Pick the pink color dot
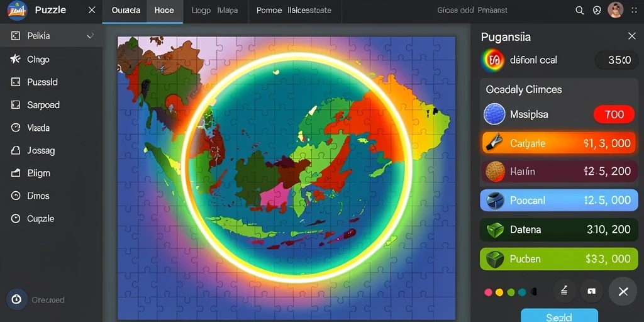644x322 pixels. (488, 292)
